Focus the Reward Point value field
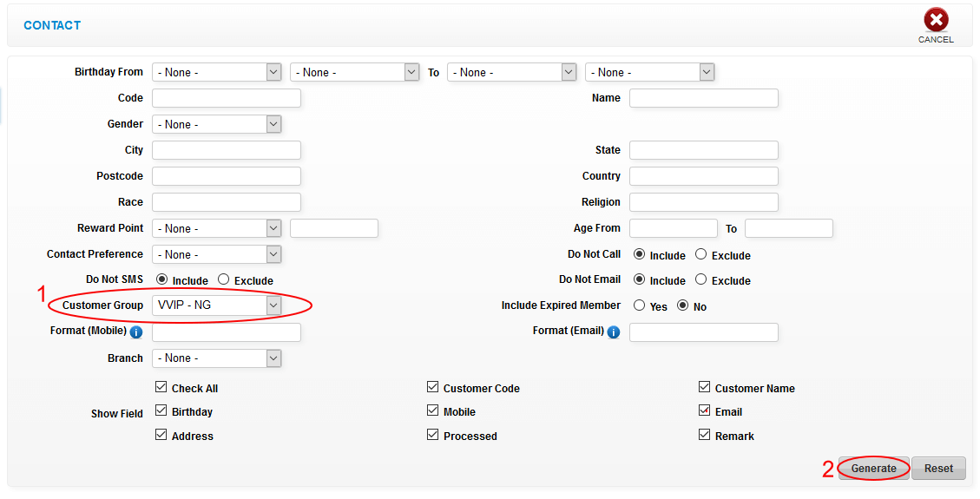Viewport: 980px width, 499px height. (333, 228)
